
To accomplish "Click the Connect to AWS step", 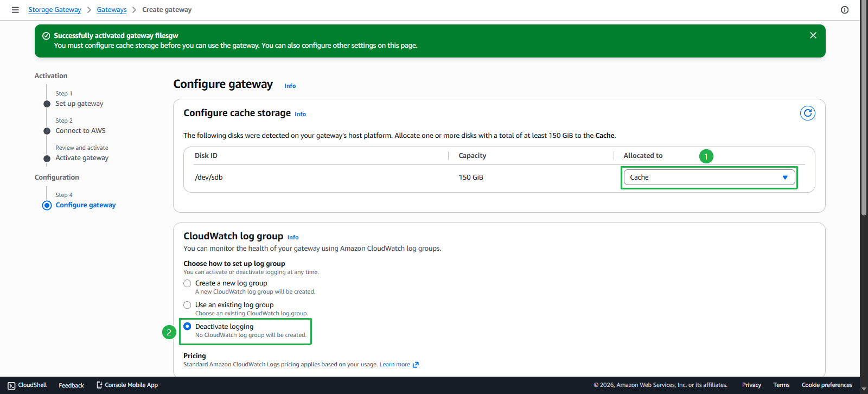I will (x=80, y=131).
